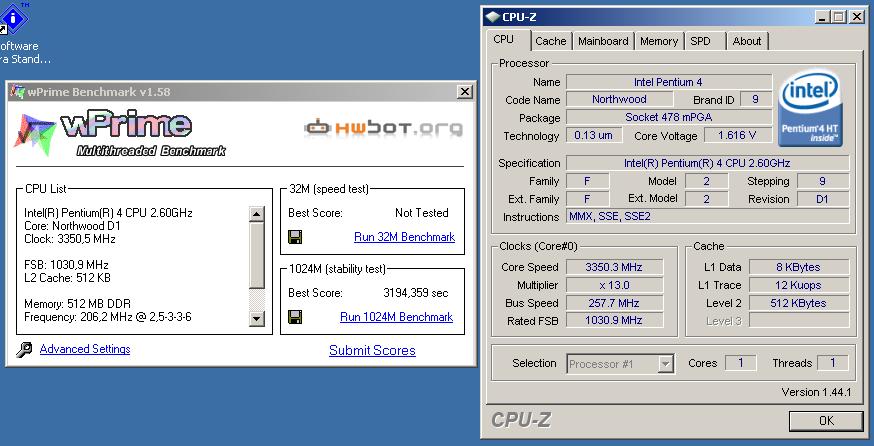Click the Rated FSB value 1030.9 MHz
874x446 pixels.
coord(614,321)
